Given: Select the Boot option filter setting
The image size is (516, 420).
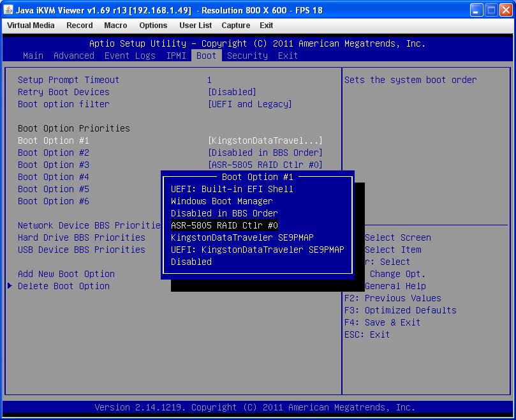Looking at the screenshot, I should pyautogui.click(x=64, y=104).
